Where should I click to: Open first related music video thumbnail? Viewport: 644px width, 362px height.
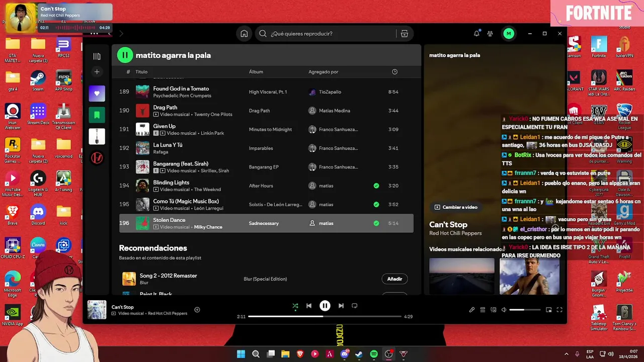462,276
